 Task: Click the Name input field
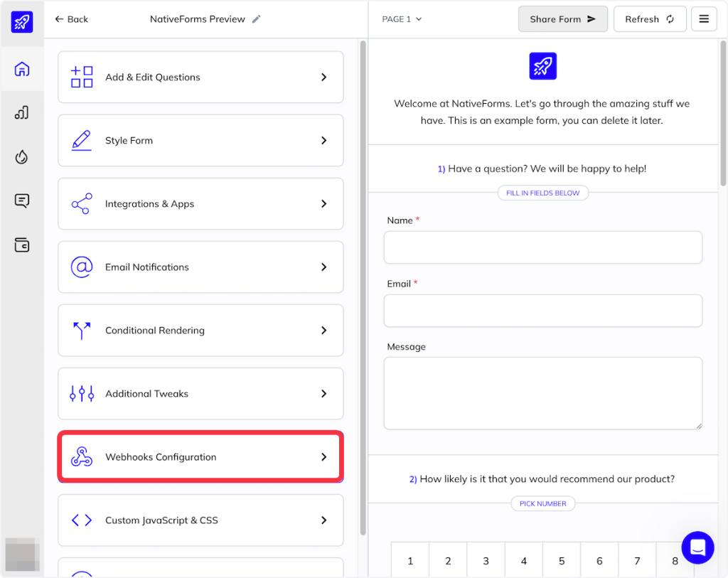pos(542,247)
